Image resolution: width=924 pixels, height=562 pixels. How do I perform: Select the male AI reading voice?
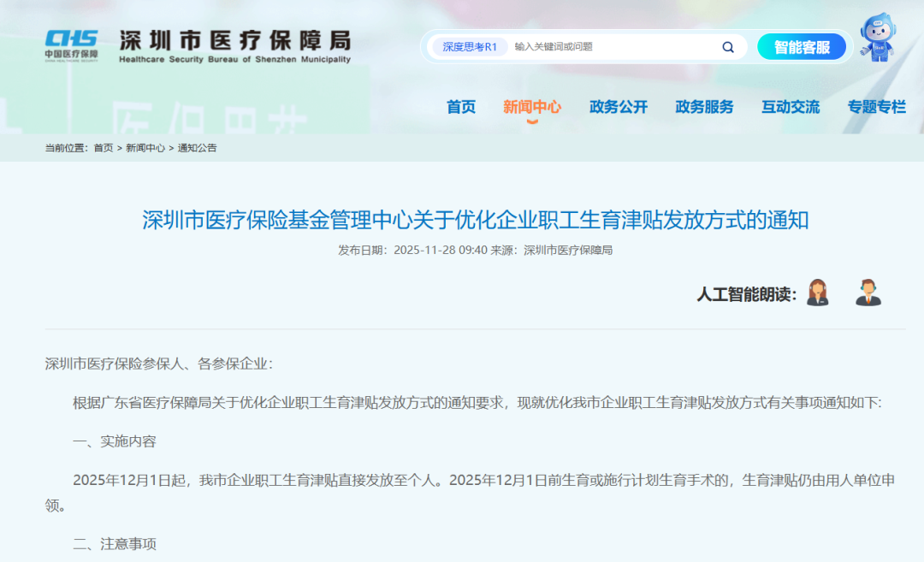point(868,292)
